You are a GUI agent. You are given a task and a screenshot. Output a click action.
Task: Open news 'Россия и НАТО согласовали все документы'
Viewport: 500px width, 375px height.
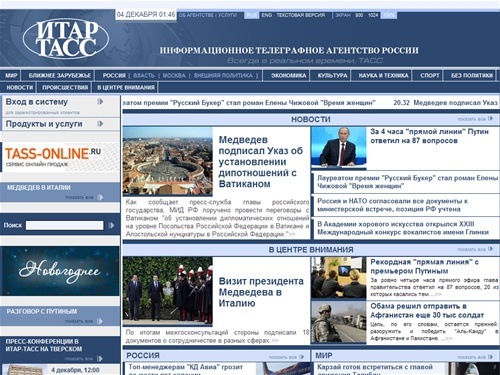(x=392, y=205)
